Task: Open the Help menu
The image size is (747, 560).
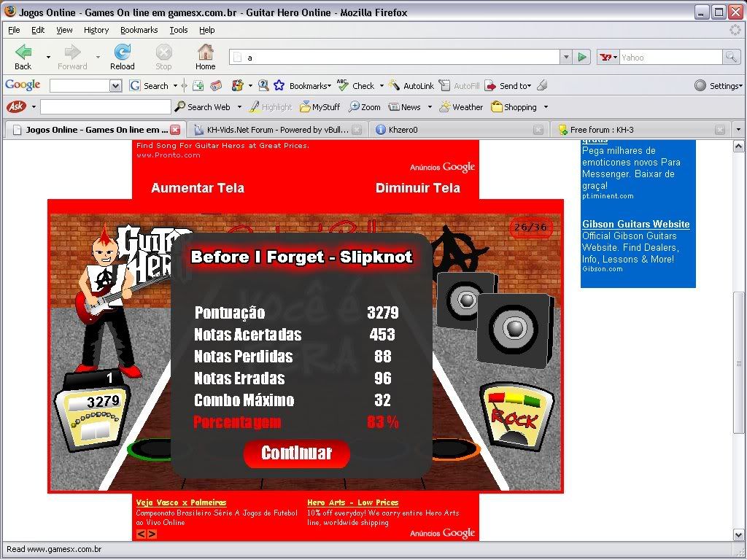Action: coord(206,30)
